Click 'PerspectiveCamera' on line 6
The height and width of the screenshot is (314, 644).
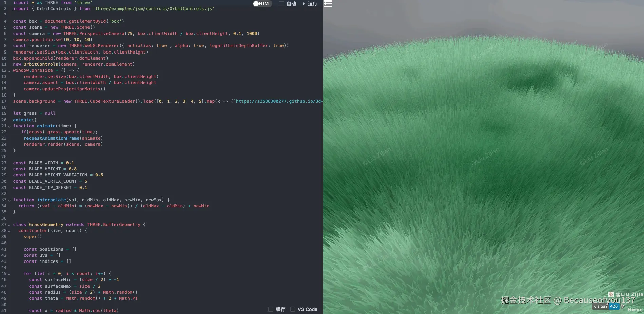(102, 34)
